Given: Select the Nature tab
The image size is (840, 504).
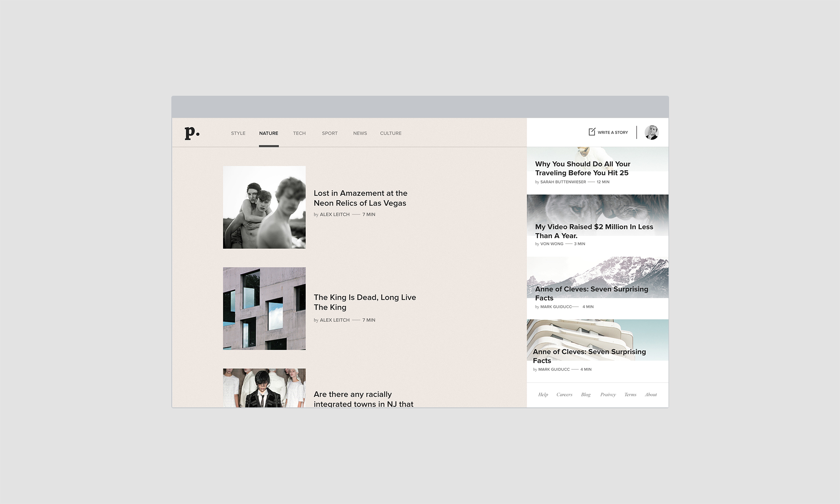Looking at the screenshot, I should click(x=268, y=133).
